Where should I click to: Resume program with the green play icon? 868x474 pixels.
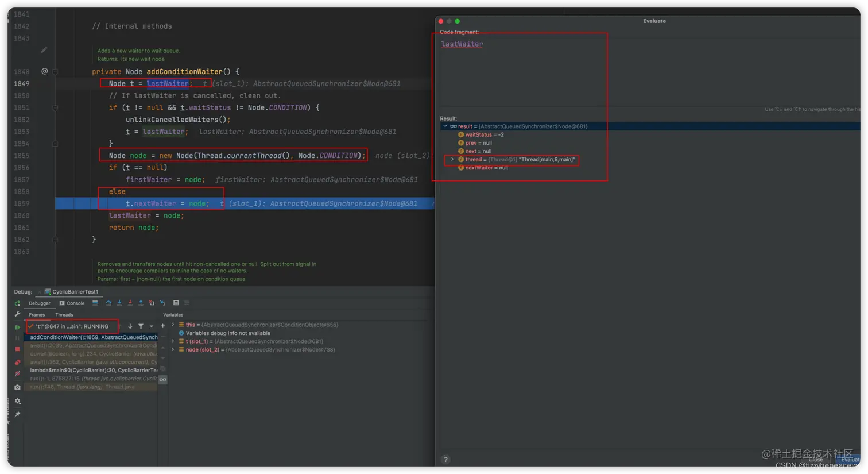(17, 327)
